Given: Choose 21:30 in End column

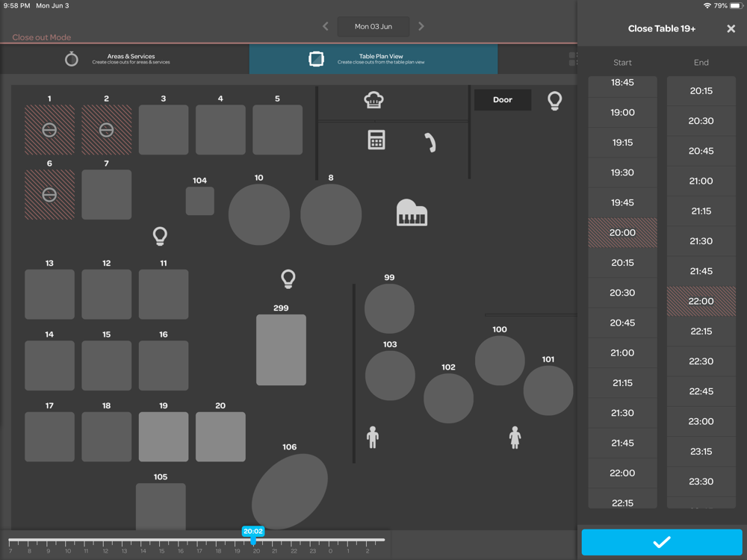Looking at the screenshot, I should [701, 241].
